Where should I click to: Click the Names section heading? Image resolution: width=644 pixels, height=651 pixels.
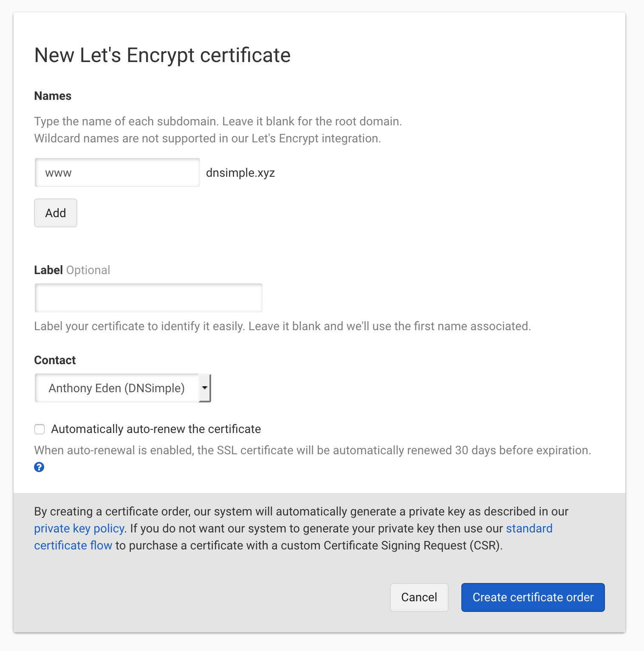53,96
